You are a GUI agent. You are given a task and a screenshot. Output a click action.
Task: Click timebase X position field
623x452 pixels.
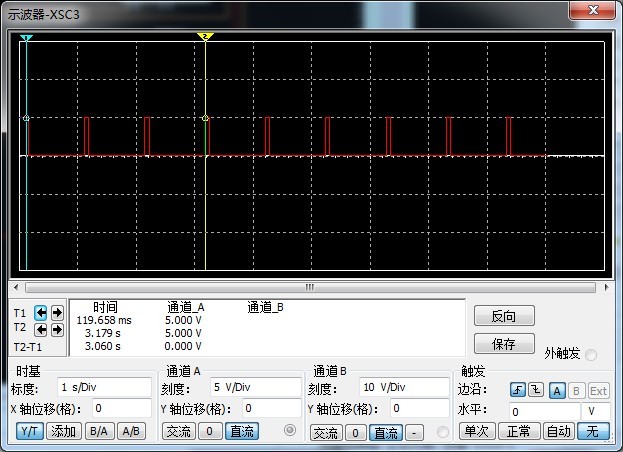click(x=122, y=408)
